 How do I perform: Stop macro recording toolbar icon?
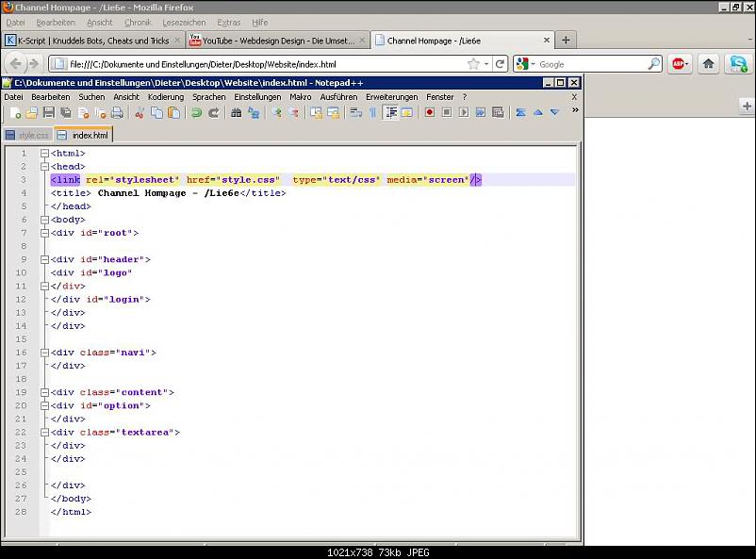point(447,112)
